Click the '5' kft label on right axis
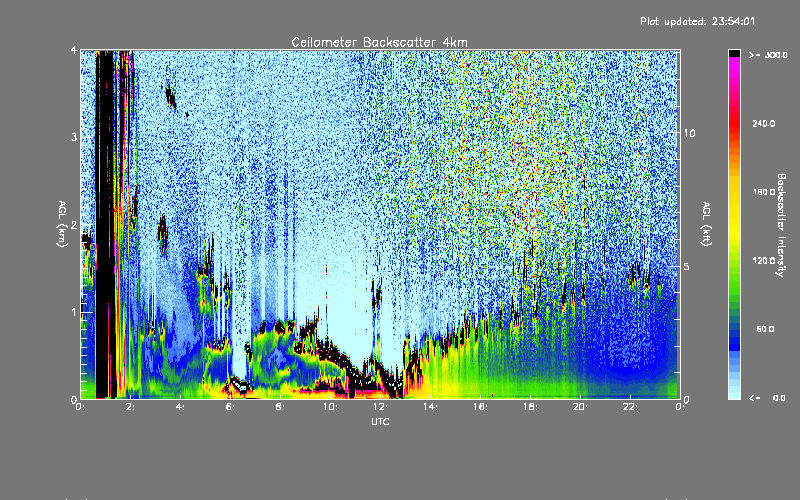 [687, 267]
